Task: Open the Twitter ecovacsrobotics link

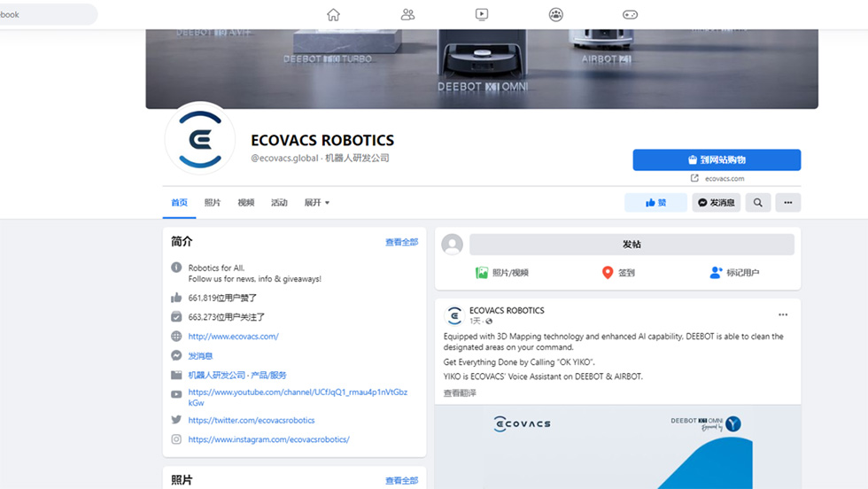Action: 251,420
